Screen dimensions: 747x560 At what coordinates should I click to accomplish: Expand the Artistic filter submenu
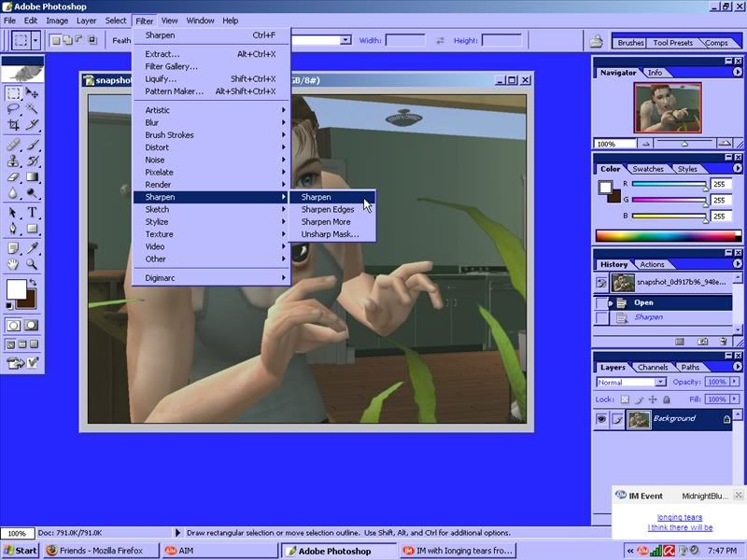click(211, 110)
